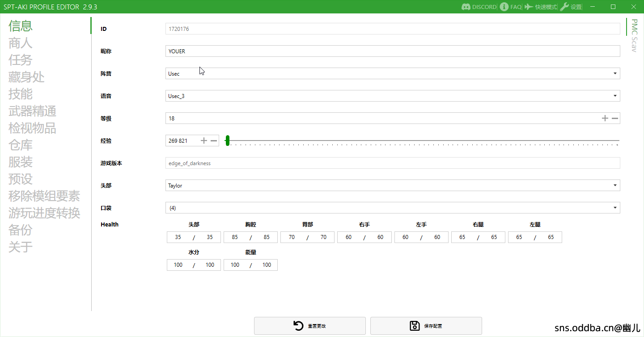Click the ID field showing 1720176
644x337 pixels.
(393, 29)
